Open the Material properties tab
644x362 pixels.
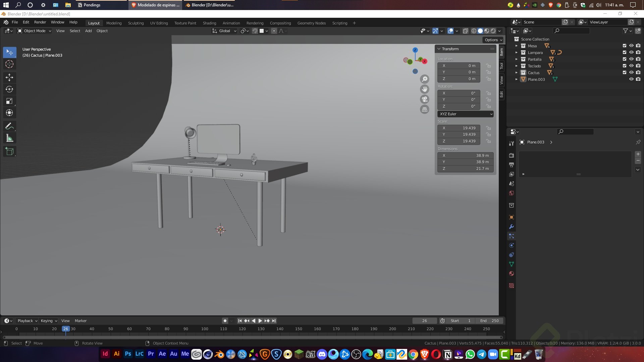[511, 274]
